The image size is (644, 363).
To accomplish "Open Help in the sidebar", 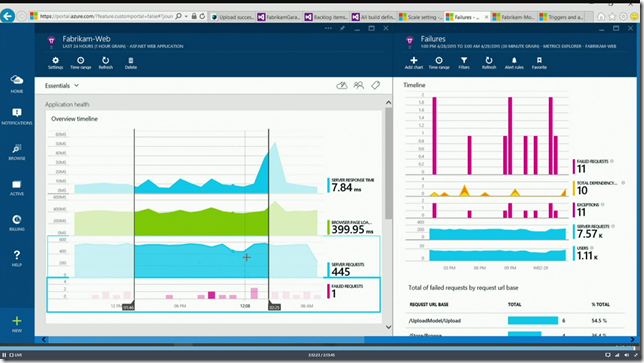I will pos(17,258).
